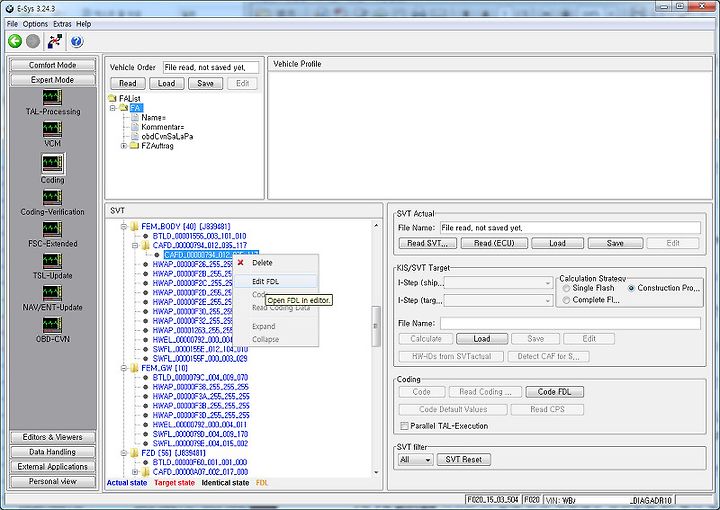Click the FZD folder icon
Viewport: 720px width, 510px height.
tap(135, 453)
